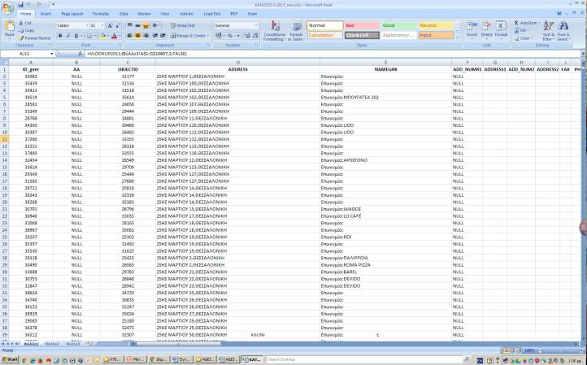Screen dimensions: 587x365
Task: Decrease the cell indent
Action: 155,36
